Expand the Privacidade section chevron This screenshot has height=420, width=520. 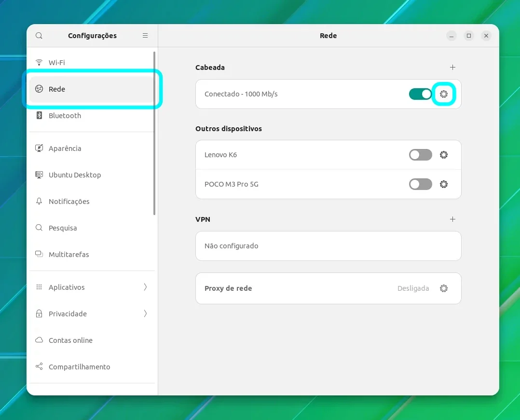pos(145,313)
